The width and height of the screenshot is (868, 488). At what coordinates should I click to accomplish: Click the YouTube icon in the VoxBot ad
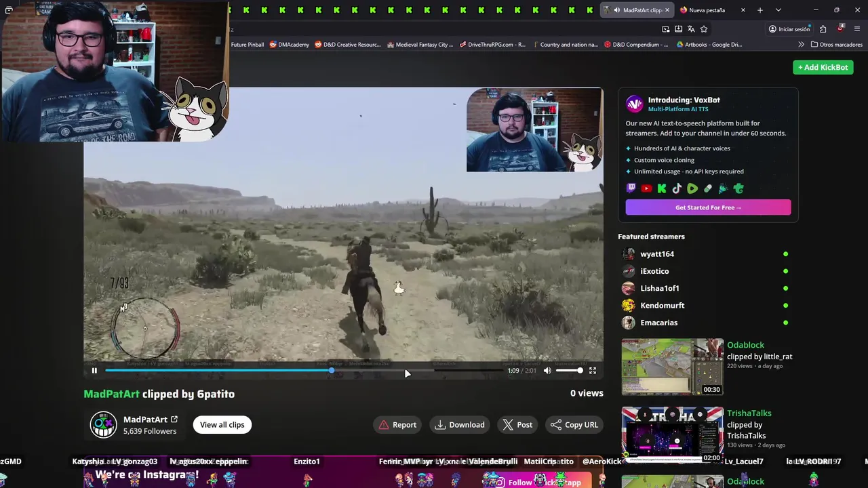pyautogui.click(x=646, y=189)
